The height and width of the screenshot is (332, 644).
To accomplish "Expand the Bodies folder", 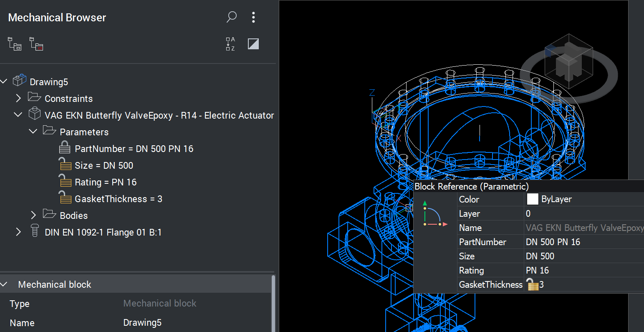I will coord(33,215).
